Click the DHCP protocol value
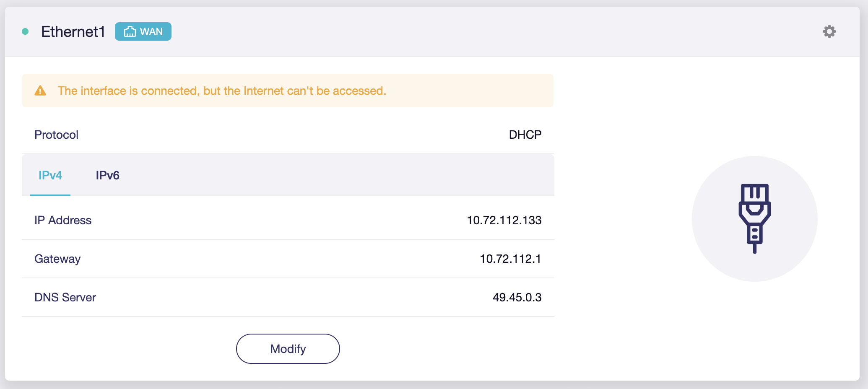Screen dimensions: 868x389 click(x=525, y=135)
